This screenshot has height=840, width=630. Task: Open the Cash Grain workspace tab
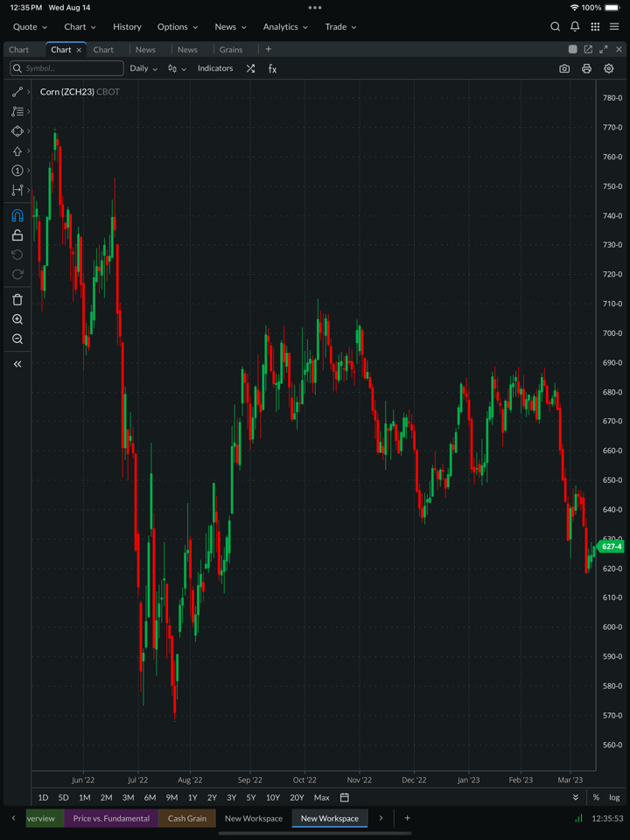point(187,818)
